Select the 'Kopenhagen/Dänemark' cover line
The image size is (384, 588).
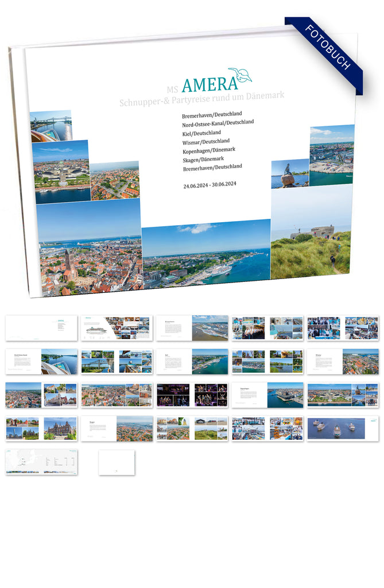(209, 150)
